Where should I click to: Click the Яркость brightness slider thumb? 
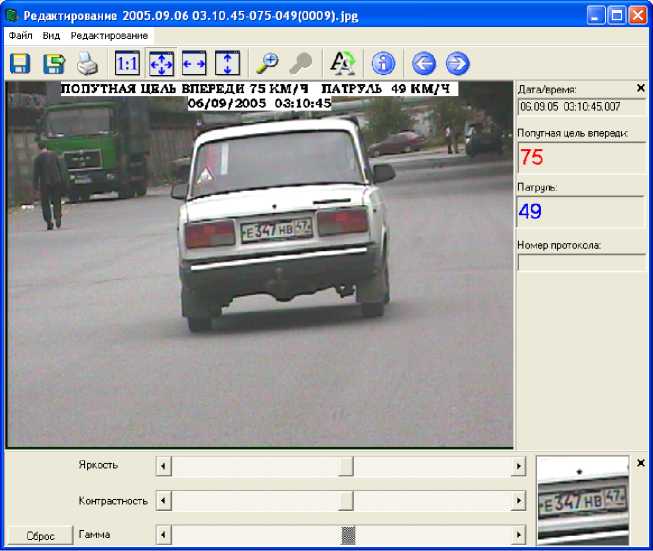click(x=346, y=466)
